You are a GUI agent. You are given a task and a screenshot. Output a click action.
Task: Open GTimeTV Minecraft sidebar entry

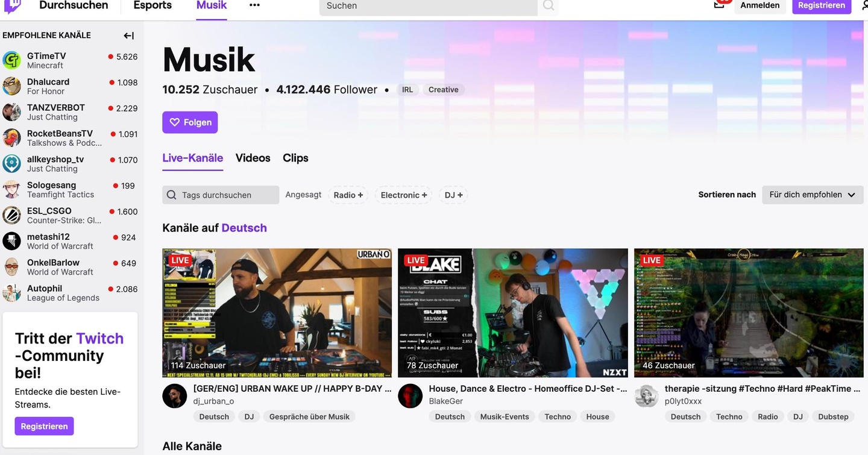coord(72,60)
